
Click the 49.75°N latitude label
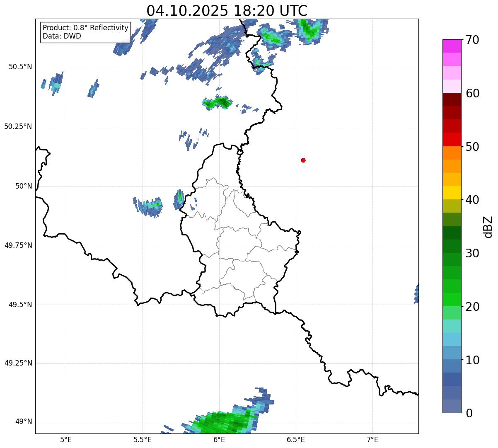click(18, 245)
